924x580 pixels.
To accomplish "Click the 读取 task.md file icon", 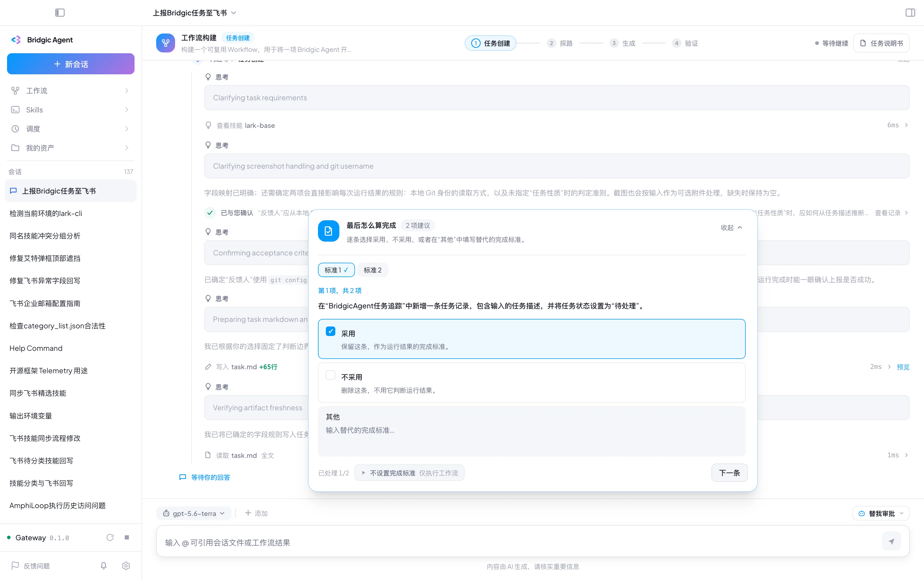I will pyautogui.click(x=208, y=455).
